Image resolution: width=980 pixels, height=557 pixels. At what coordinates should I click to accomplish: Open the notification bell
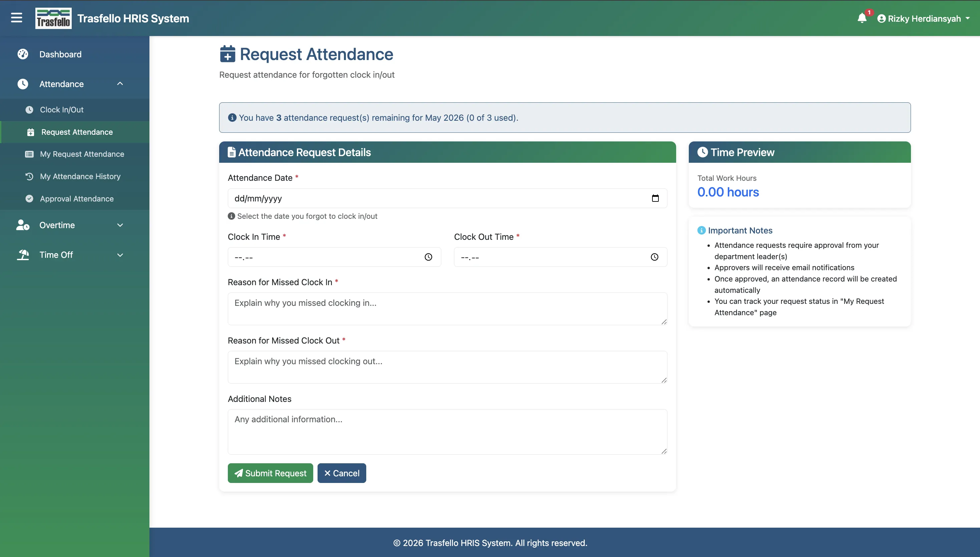coord(862,18)
